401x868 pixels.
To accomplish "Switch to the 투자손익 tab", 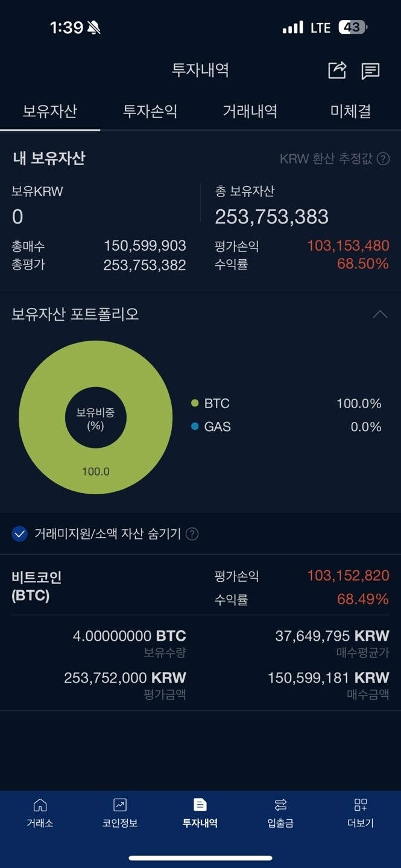I will pyautogui.click(x=150, y=112).
